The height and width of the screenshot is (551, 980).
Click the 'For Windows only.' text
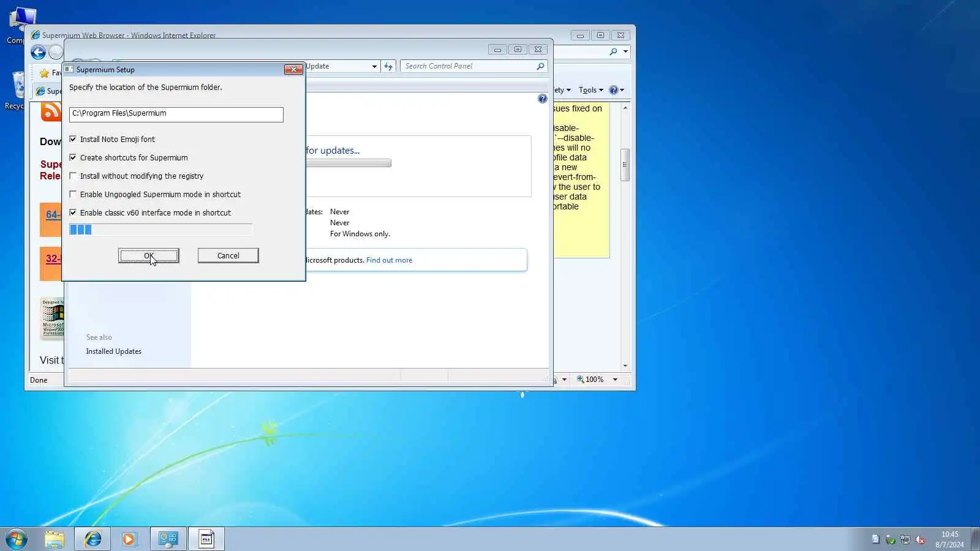(360, 234)
